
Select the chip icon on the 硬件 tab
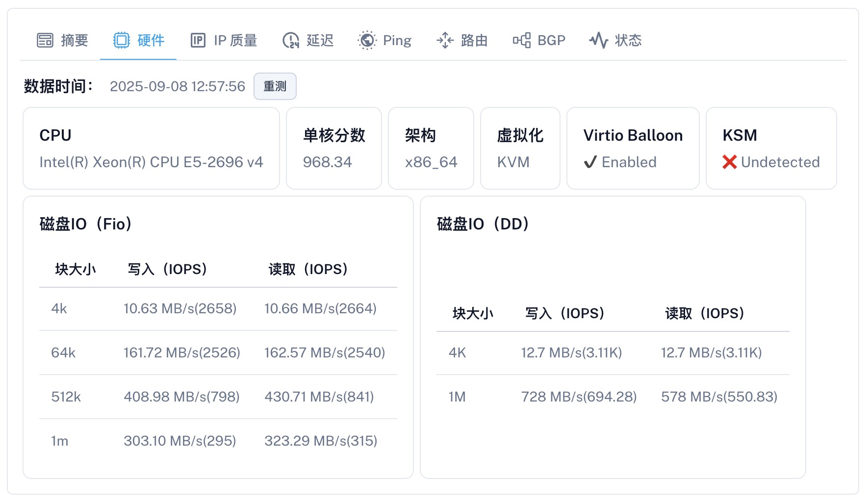point(121,40)
